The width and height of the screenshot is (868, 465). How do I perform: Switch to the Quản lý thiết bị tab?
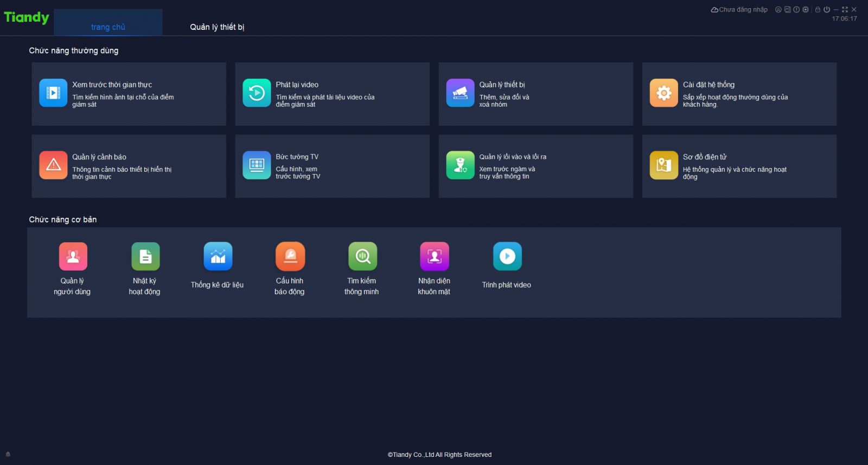click(x=217, y=27)
